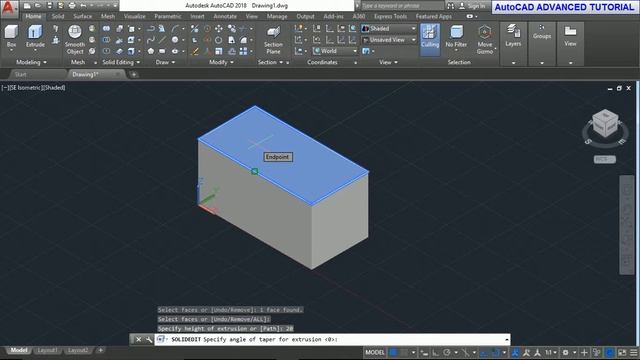This screenshot has height=360, width=640.
Task: Select the Array tool in Modify
Action: pos(243,51)
